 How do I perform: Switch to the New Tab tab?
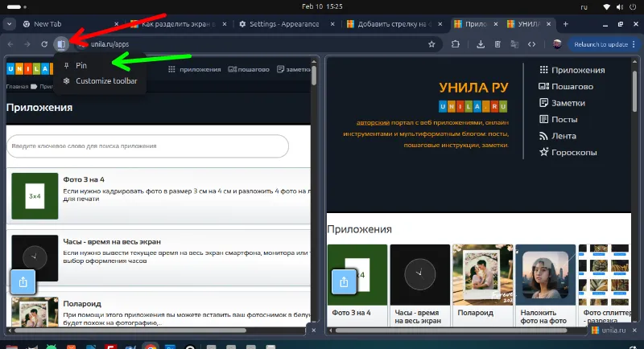pyautogui.click(x=66, y=24)
